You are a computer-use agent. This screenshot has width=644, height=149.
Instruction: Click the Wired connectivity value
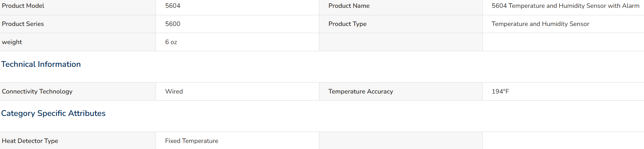pyautogui.click(x=174, y=91)
